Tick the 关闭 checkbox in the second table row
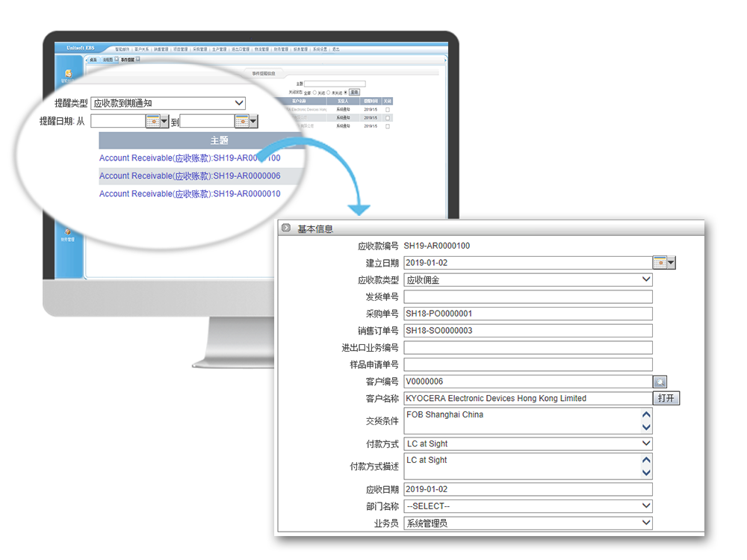 [x=387, y=118]
